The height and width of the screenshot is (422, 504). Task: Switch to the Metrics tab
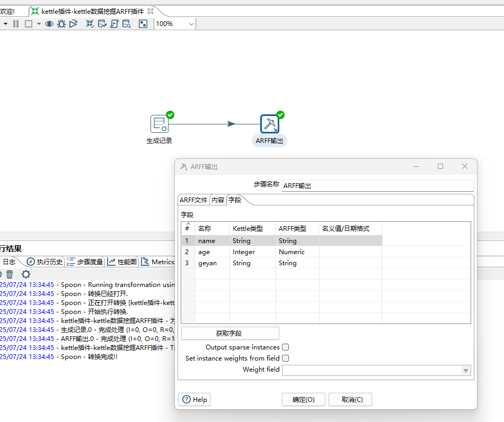click(x=158, y=262)
